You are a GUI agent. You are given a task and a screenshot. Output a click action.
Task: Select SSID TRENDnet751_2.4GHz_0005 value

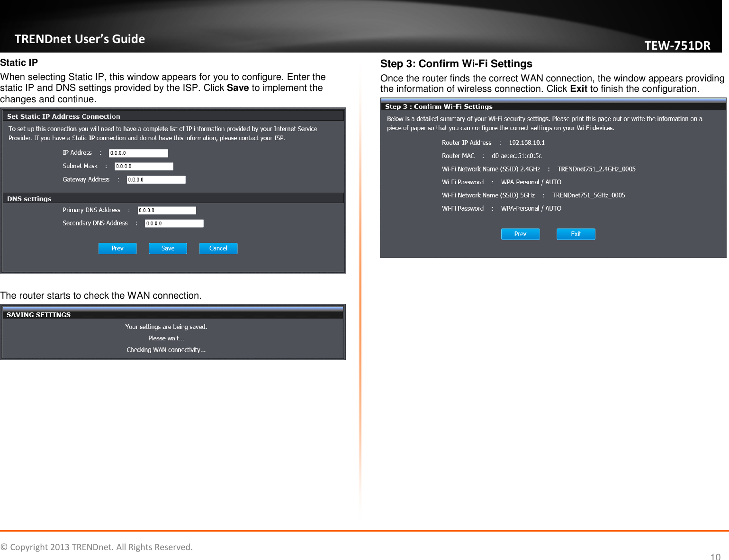click(x=596, y=169)
